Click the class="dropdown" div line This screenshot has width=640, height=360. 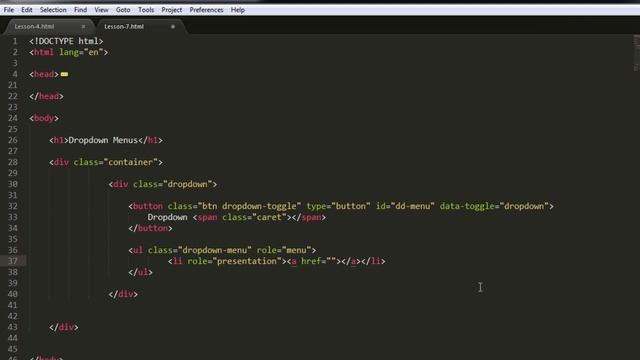click(x=163, y=184)
